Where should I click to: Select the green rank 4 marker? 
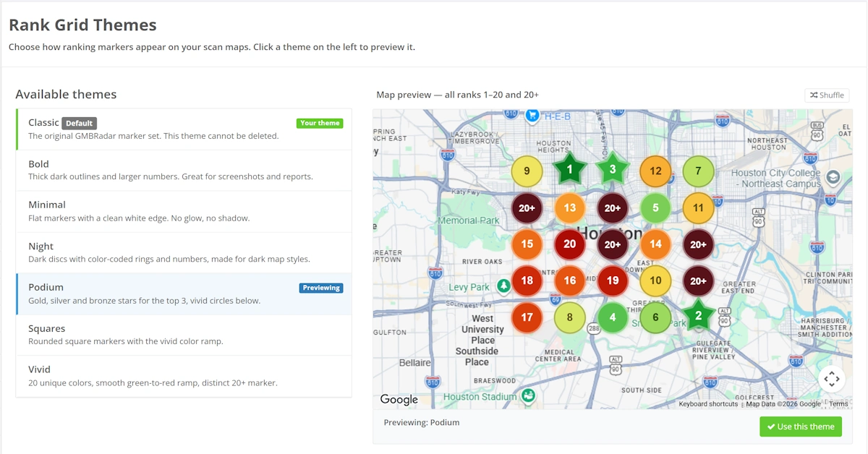[613, 317]
